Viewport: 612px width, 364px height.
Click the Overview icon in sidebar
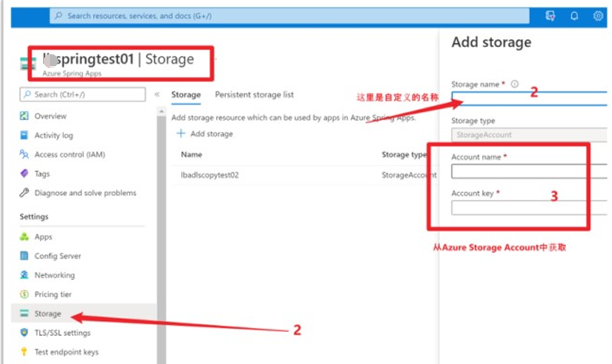coord(24,116)
